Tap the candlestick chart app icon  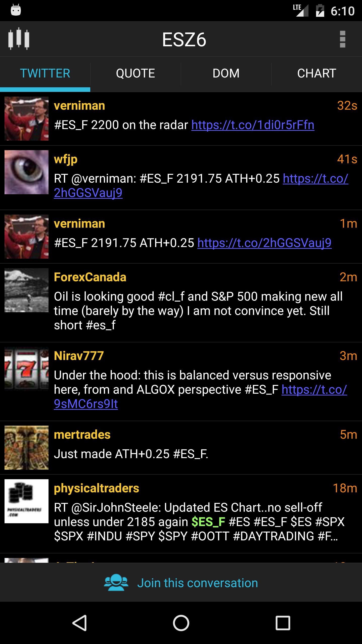coord(19,39)
